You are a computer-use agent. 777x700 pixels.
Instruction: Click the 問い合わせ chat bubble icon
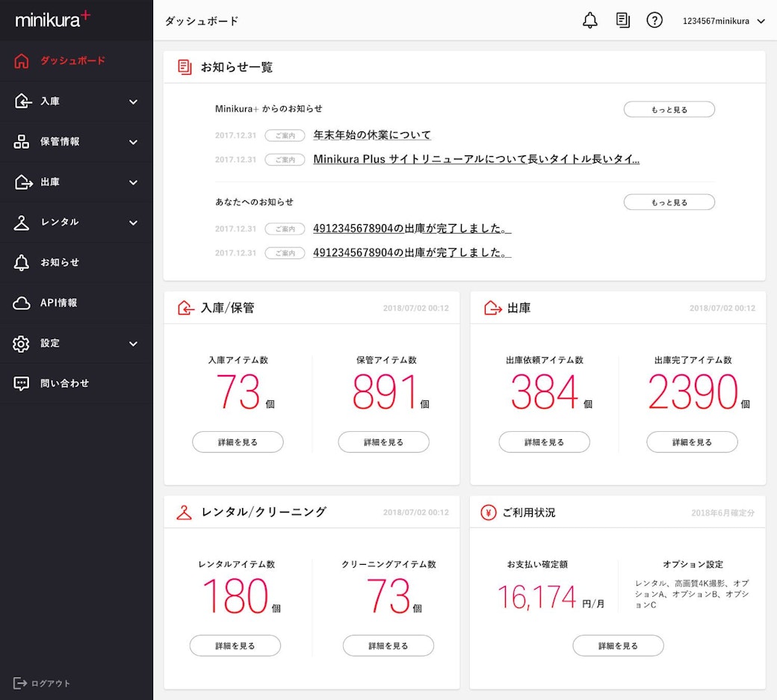pyautogui.click(x=22, y=383)
